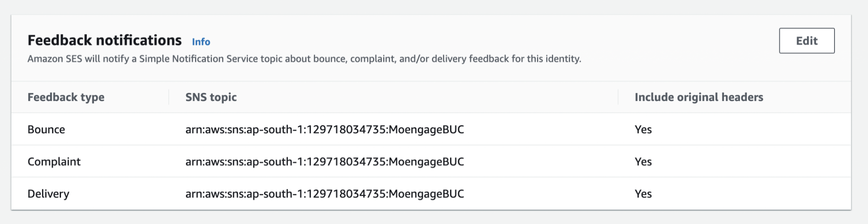Click divider between Feedback type and SNS topic
Image resolution: width=868 pixels, height=224 pixels.
coord(169,97)
